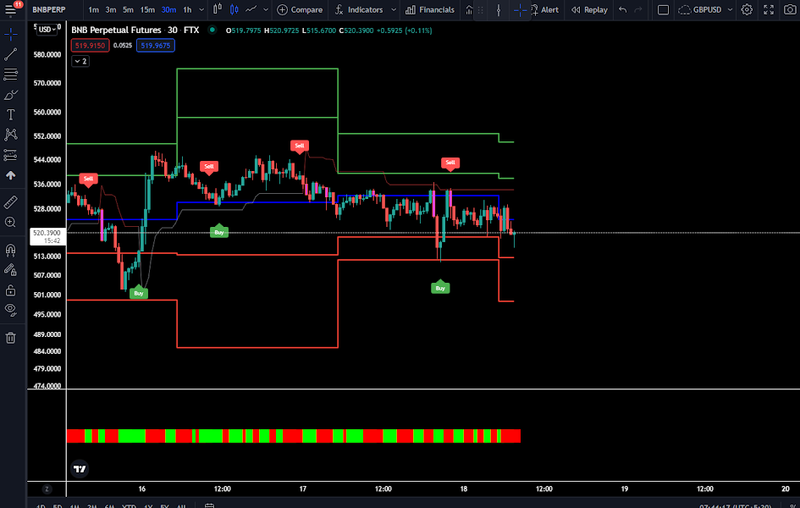Take a chart snapshot with camera icon
The width and height of the screenshot is (800, 508).
(790, 10)
